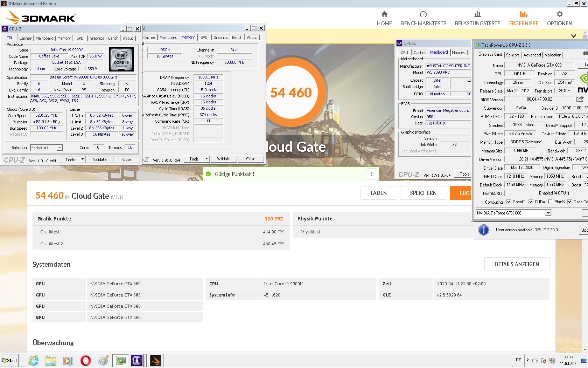The width and height of the screenshot is (588, 368).
Task: Click the orange ERGE button beside SPEICHERN
Action: coord(461,193)
